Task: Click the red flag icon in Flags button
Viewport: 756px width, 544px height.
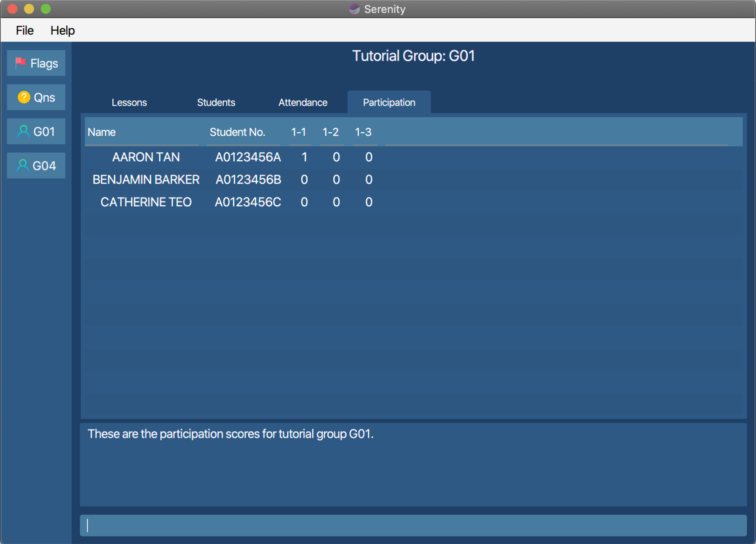Action: click(x=20, y=62)
